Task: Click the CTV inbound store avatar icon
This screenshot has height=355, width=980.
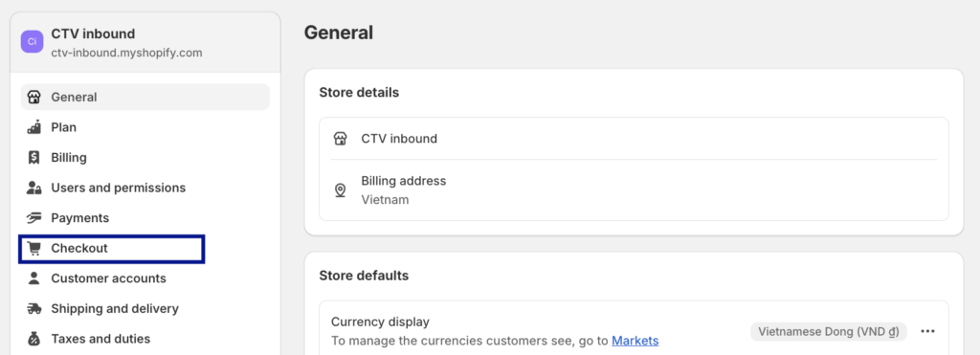Action: [x=32, y=42]
